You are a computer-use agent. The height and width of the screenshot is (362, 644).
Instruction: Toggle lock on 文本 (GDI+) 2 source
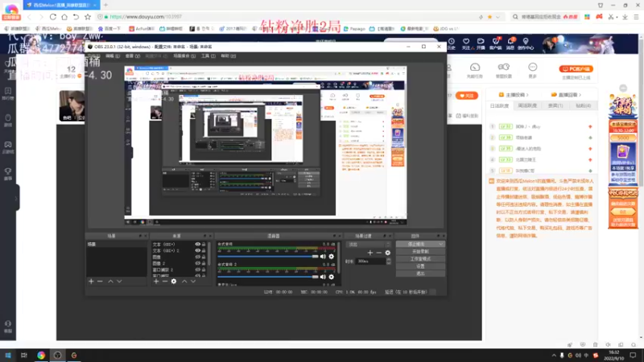tap(204, 250)
